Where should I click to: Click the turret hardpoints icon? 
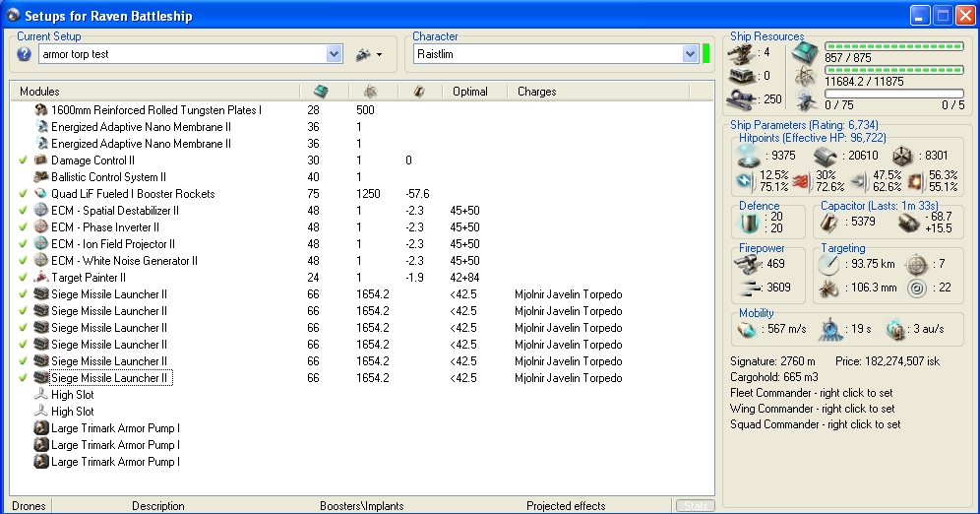pos(743,52)
